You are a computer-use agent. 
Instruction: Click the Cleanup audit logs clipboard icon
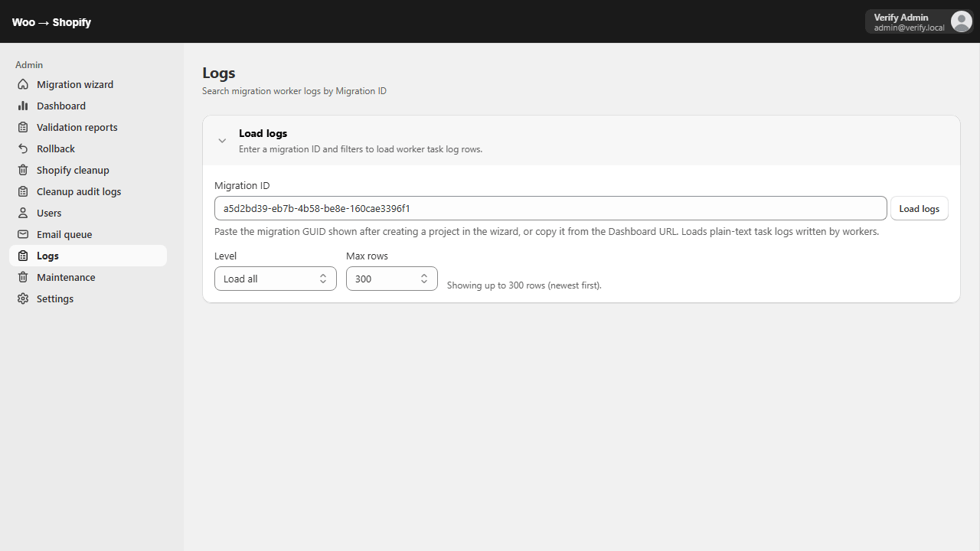(23, 191)
